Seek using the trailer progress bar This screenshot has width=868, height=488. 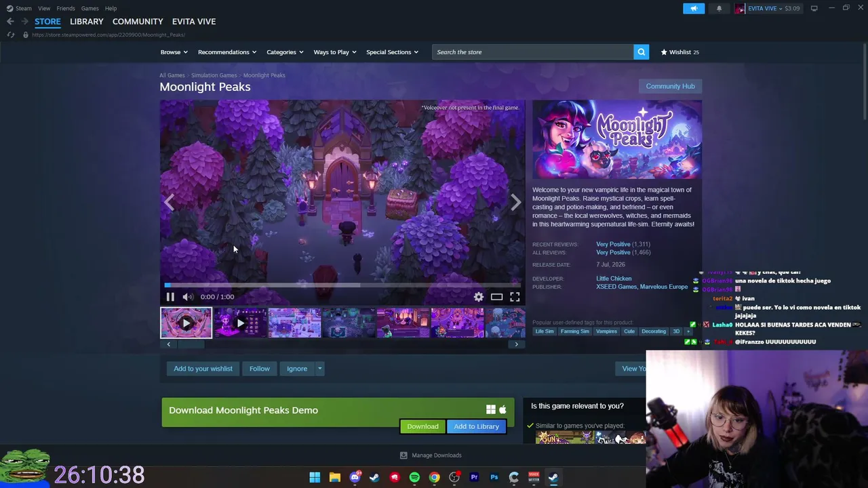[x=342, y=285]
